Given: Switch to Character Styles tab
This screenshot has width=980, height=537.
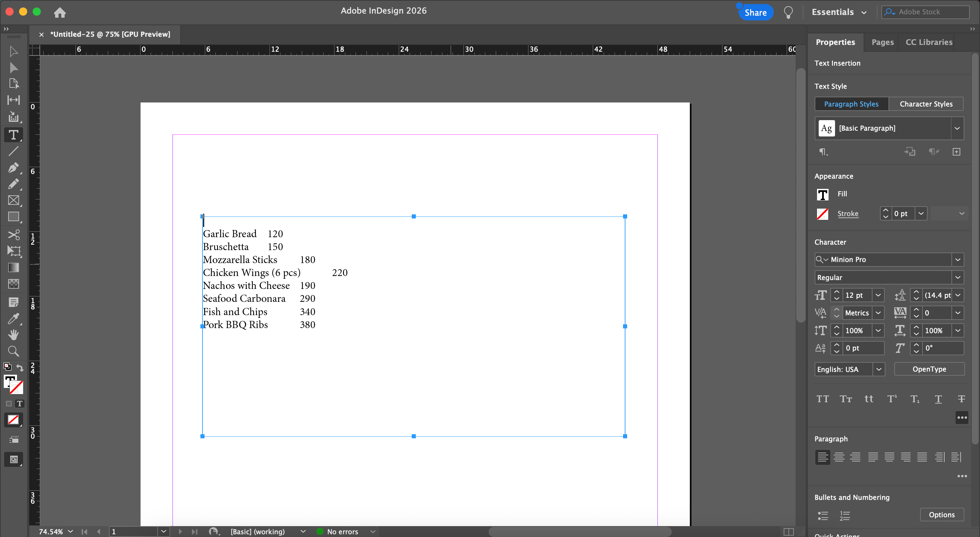Looking at the screenshot, I should point(926,104).
